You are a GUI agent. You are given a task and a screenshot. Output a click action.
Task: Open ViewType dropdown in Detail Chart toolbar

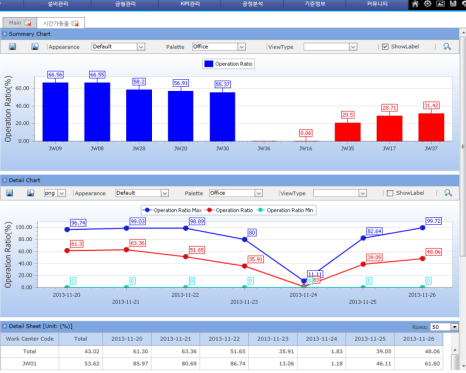[x=363, y=193]
